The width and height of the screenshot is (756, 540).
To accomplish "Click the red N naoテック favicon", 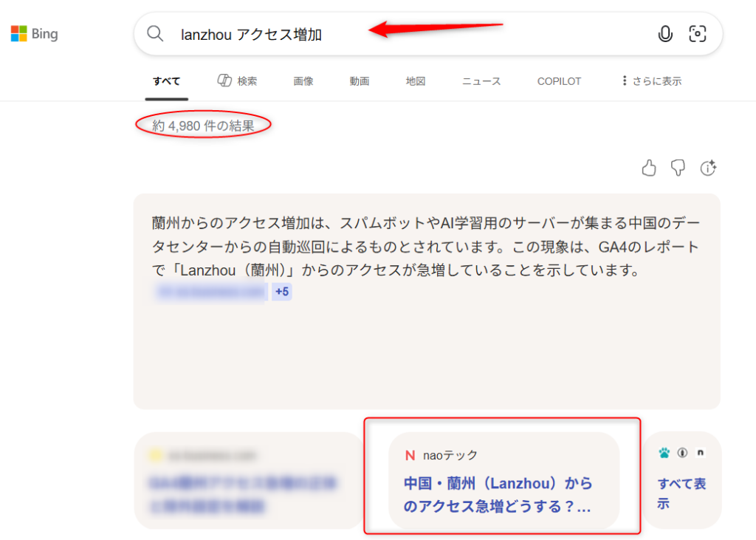I will tap(410, 455).
